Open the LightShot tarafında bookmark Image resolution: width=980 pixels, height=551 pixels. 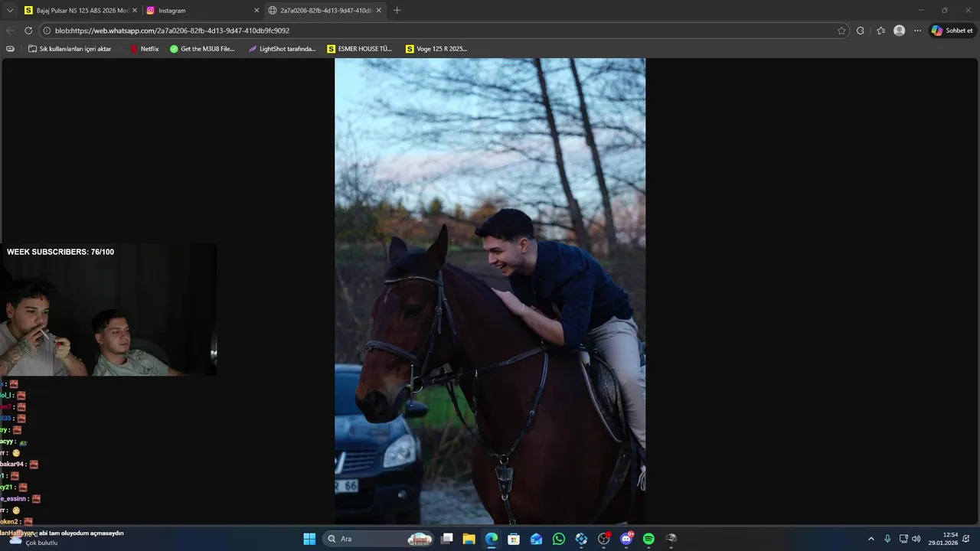tap(282, 49)
